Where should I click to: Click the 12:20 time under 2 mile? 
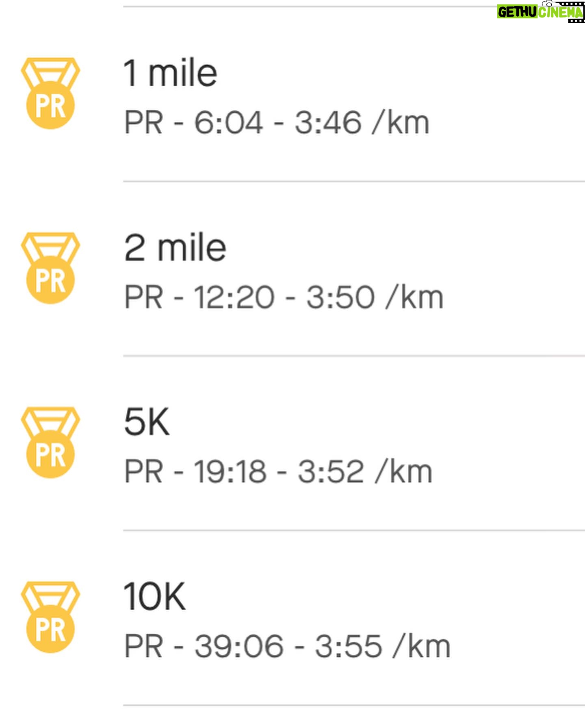234,297
